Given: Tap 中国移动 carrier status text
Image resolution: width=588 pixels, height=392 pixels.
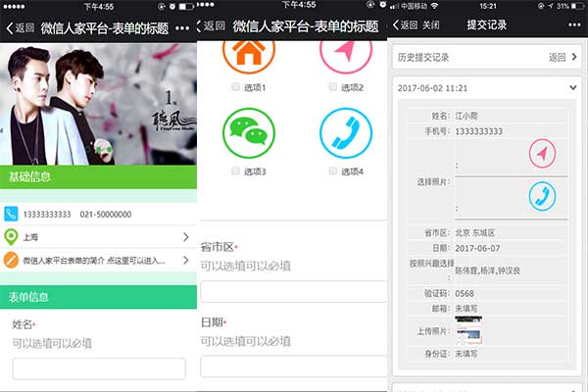Looking at the screenshot, I should [x=414, y=6].
